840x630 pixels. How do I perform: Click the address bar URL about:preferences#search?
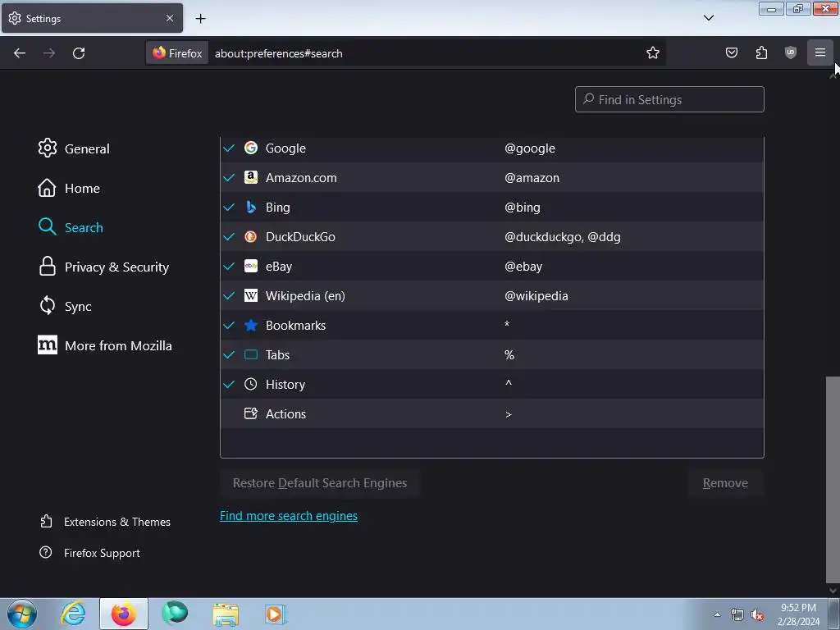(x=279, y=53)
